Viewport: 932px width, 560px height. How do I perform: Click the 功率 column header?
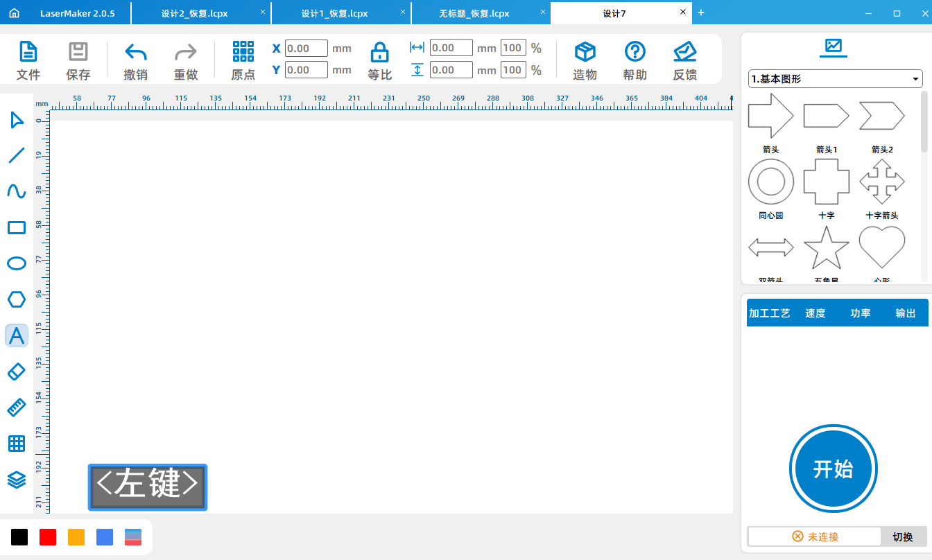pos(861,313)
